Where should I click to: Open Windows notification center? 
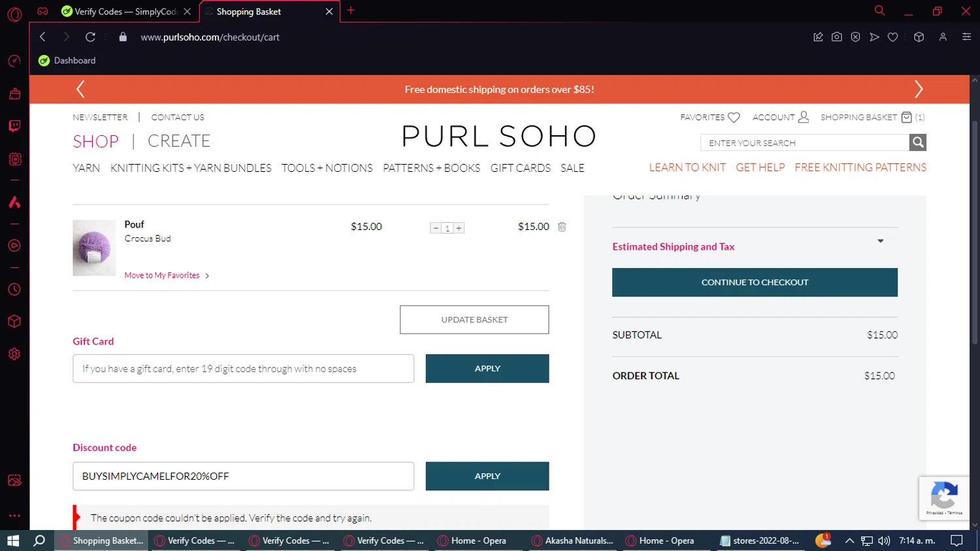[956, 541]
